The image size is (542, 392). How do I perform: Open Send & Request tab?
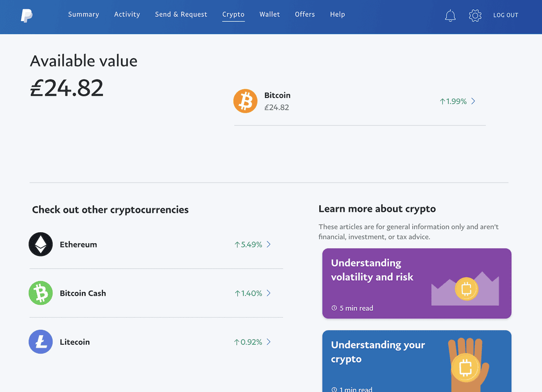point(181,15)
